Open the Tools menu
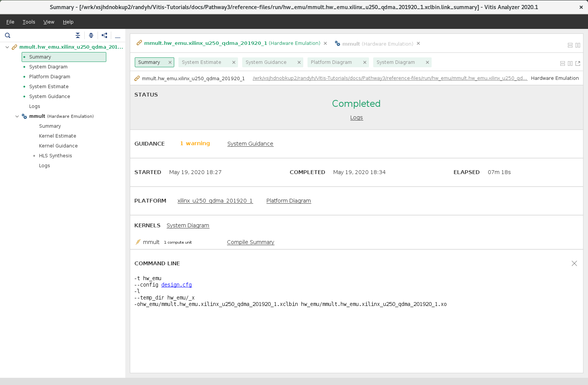 coord(29,22)
